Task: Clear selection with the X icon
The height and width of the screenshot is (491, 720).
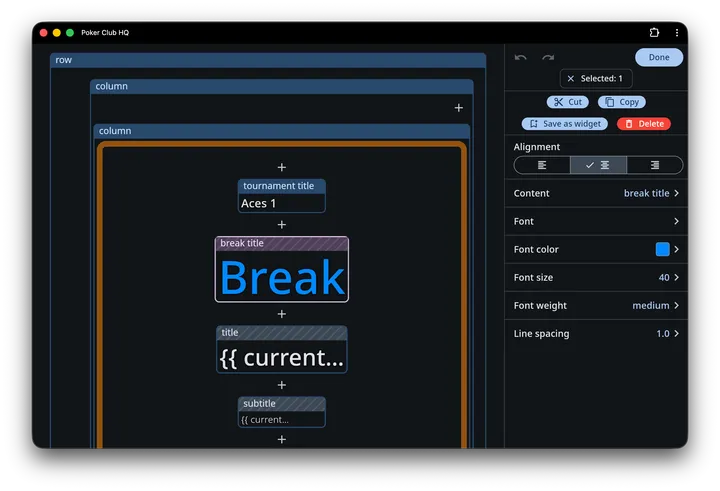Action: (x=571, y=79)
